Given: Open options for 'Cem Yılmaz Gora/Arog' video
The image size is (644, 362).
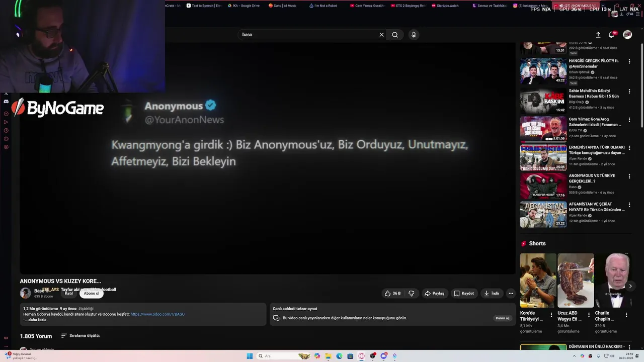Looking at the screenshot, I should (629, 120).
